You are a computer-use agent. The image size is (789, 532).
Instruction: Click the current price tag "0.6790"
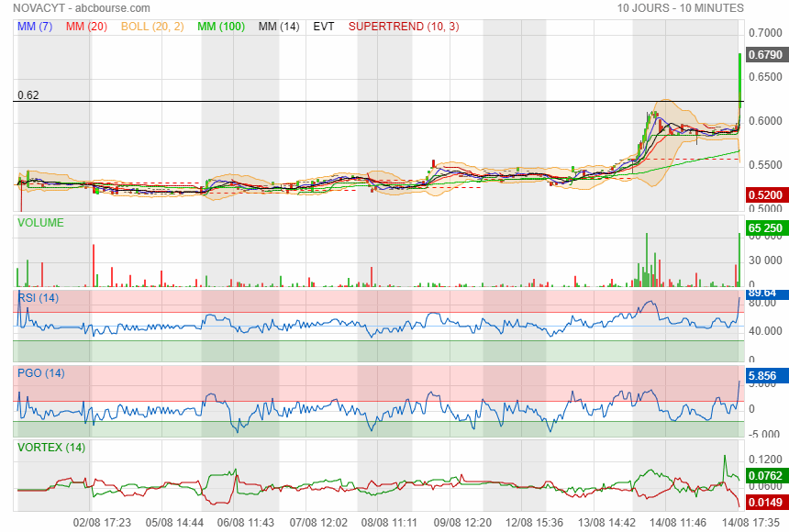click(765, 54)
